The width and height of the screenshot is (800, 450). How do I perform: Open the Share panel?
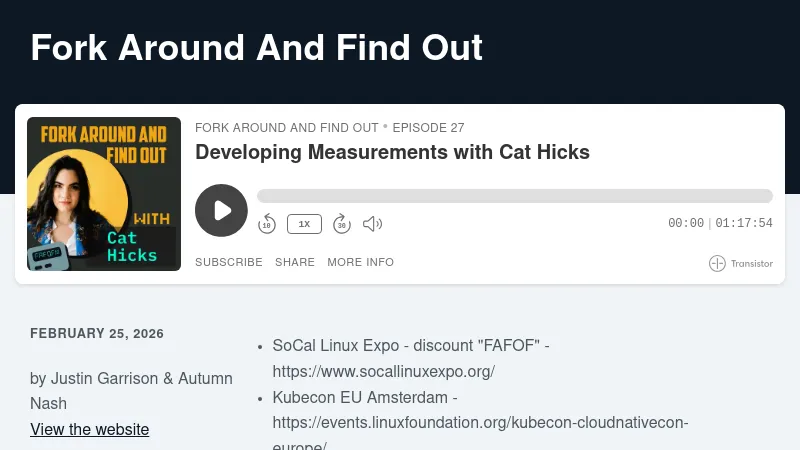tap(295, 262)
